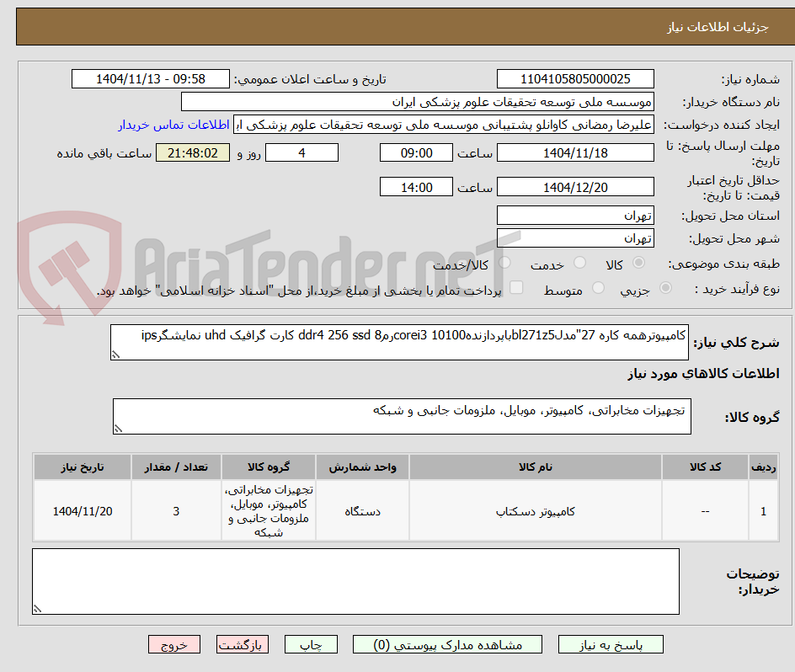The height and width of the screenshot is (672, 795).
Task: Click the 'واحد شمارش' column header
Action: tap(362, 467)
